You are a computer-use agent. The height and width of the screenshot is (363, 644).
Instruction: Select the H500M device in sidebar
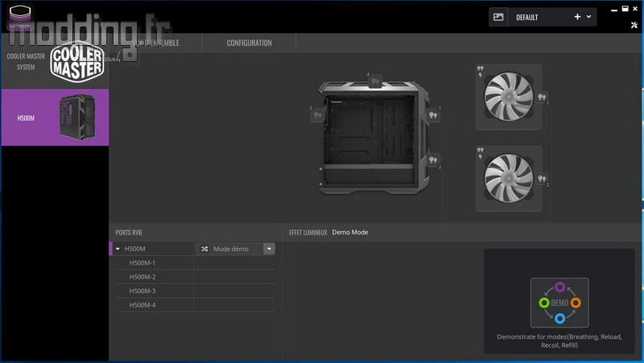click(x=55, y=118)
